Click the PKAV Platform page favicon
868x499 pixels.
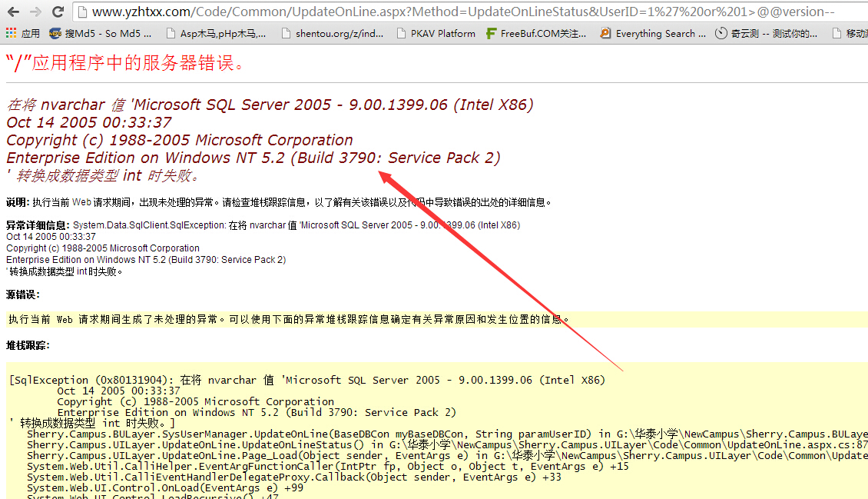[401, 34]
